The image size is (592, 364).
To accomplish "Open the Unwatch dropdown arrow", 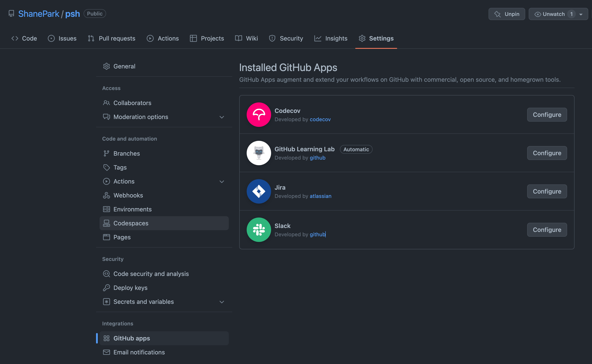I will point(581,14).
